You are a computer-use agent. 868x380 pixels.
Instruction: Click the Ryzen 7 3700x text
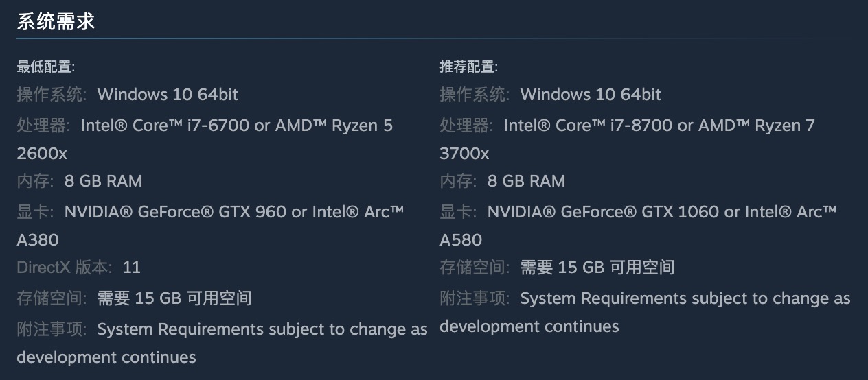(628, 139)
